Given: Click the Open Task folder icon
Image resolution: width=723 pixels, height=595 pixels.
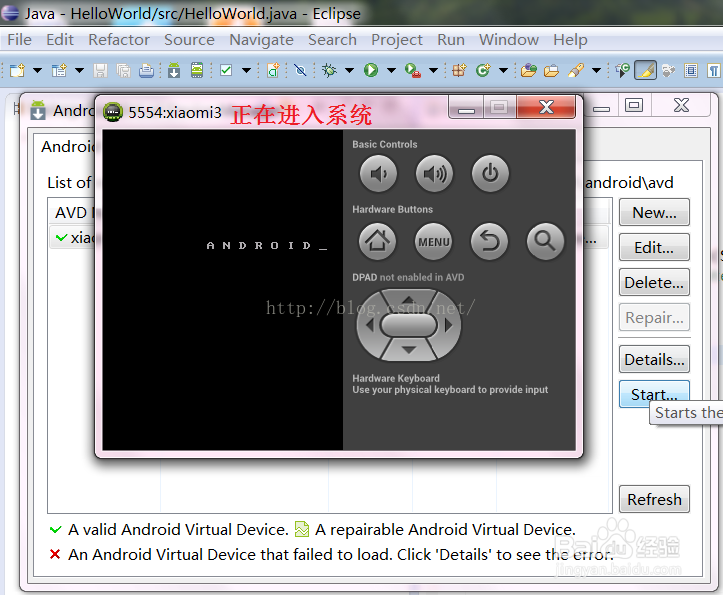Looking at the screenshot, I should (x=551, y=71).
